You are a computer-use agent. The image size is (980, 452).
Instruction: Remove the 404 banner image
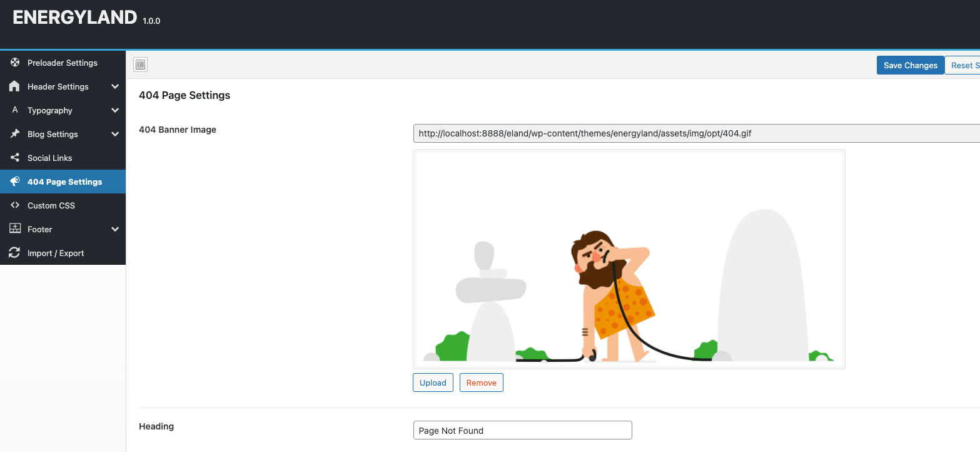point(481,383)
